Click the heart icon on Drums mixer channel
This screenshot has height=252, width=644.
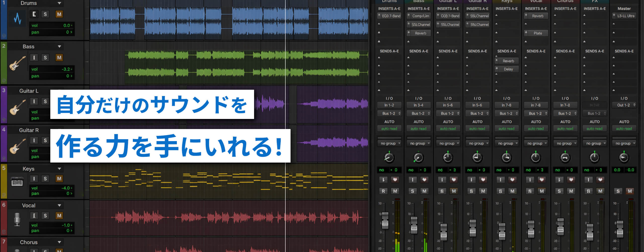click(395, 180)
